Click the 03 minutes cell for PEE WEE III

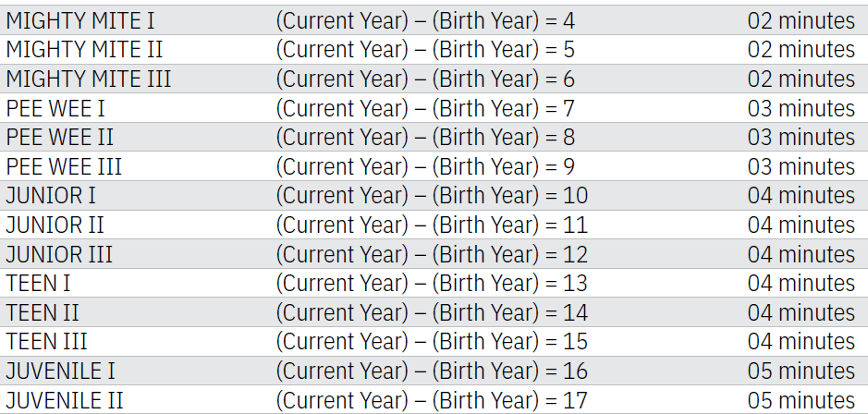[801, 166]
